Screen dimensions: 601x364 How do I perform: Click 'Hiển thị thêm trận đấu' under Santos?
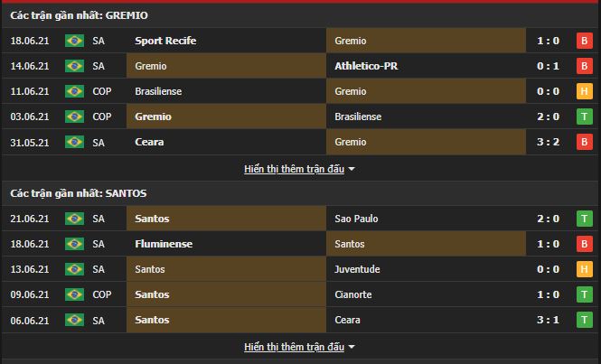pyautogui.click(x=294, y=347)
